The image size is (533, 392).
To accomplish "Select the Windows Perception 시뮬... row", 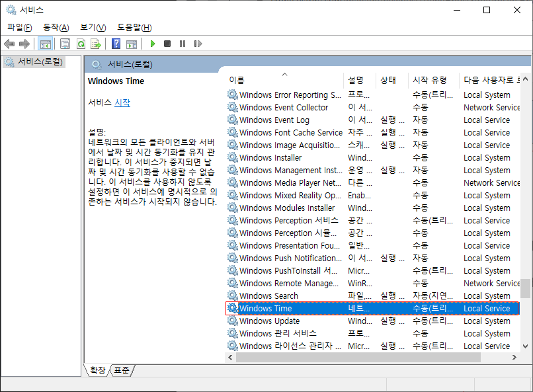I will pyautogui.click(x=372, y=233).
